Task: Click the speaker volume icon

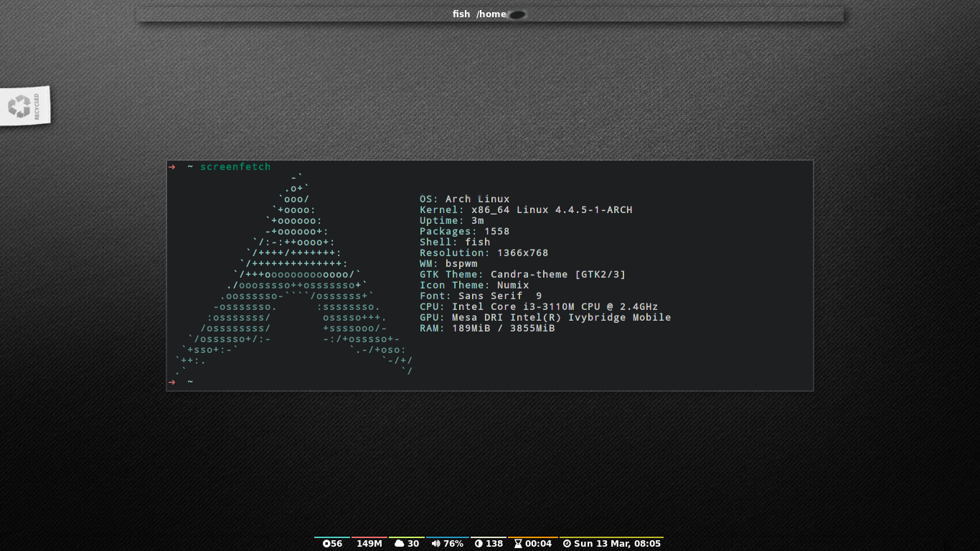Action: [x=435, y=544]
